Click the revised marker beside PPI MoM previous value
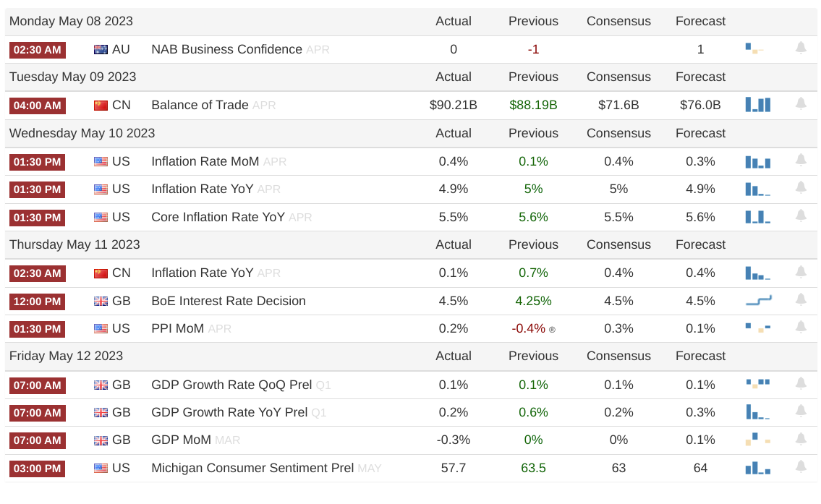This screenshot has width=821, height=504. pyautogui.click(x=552, y=330)
